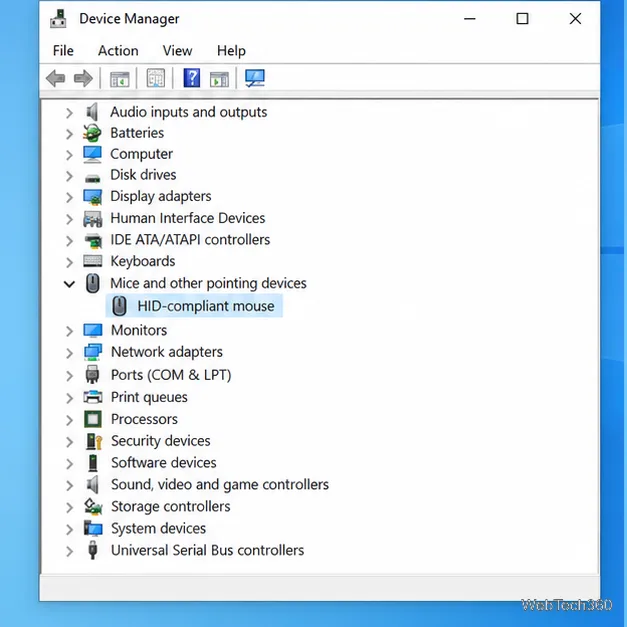Click the Show/Hide Action Pane toolbar icon
Viewport: 627px width, 627px height.
[x=219, y=79]
